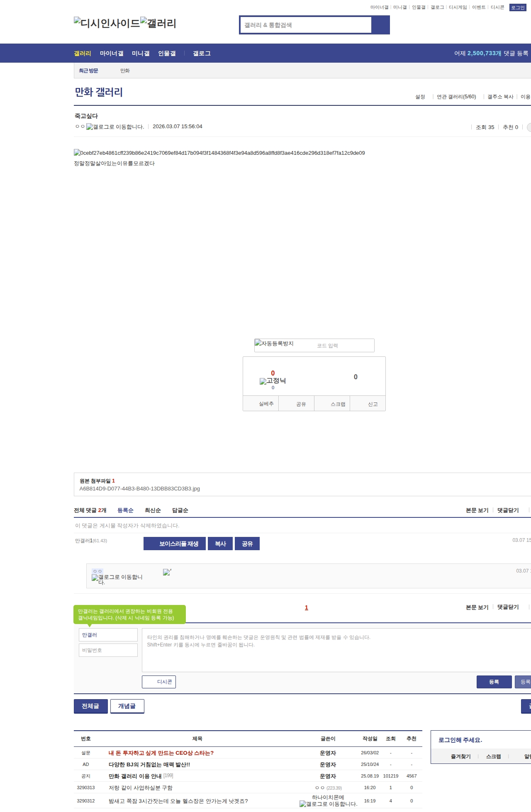Click the 코드 입력 captcha field
The height and width of the screenshot is (812, 531).
(344, 346)
